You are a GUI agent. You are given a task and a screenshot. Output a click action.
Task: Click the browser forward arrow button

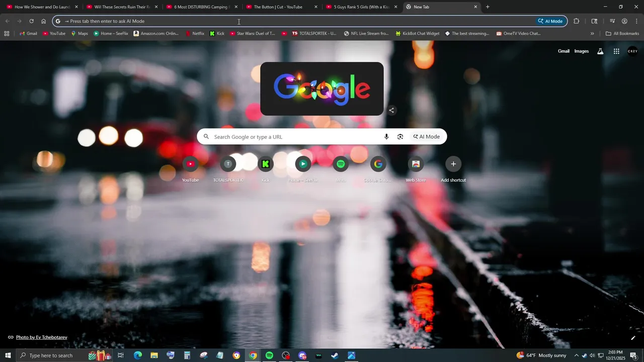[19, 21]
